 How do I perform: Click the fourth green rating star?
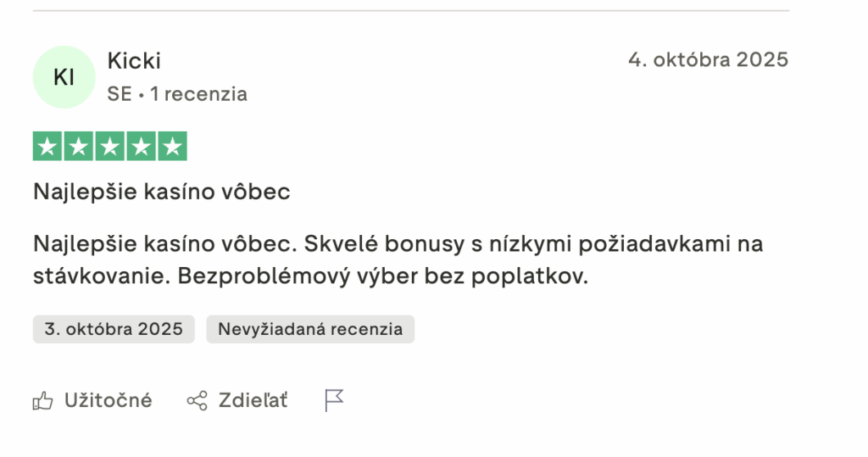click(x=141, y=147)
